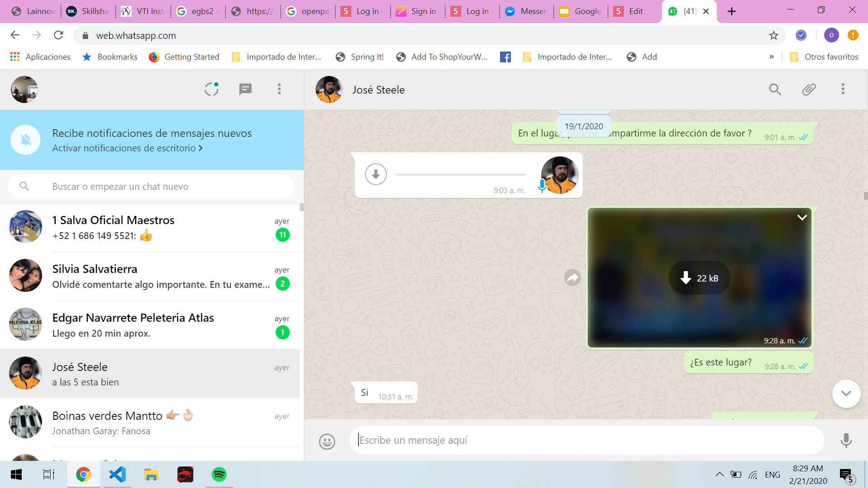Start a new chat with message icon
868x488 pixels.
coord(245,89)
